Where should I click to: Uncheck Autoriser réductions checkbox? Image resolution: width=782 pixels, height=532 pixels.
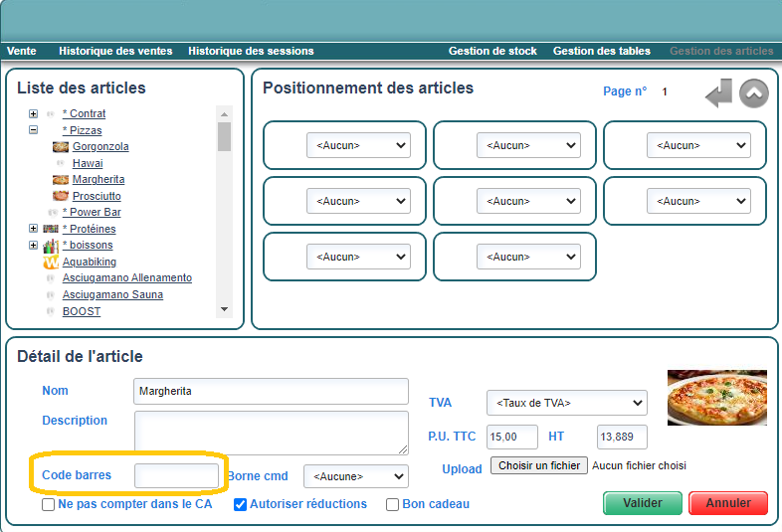coord(240,504)
